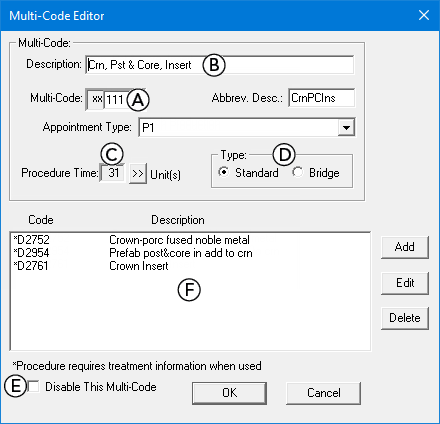The height and width of the screenshot is (424, 440).
Task: Select the Bridge type radio button
Action: (x=297, y=172)
